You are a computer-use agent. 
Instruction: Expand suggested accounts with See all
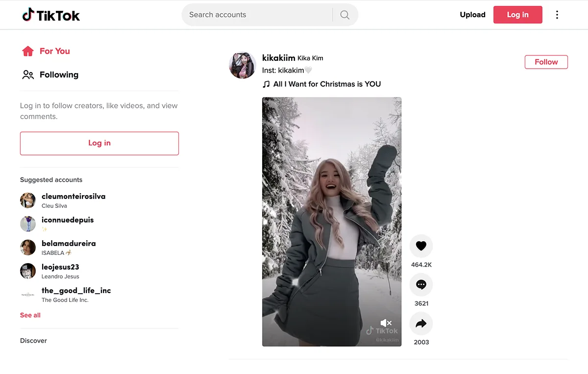[30, 315]
